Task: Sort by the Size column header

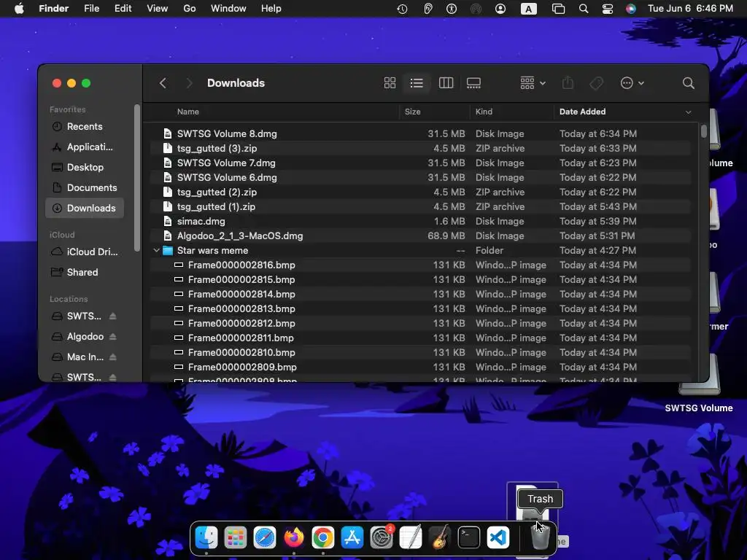Action: (413, 112)
